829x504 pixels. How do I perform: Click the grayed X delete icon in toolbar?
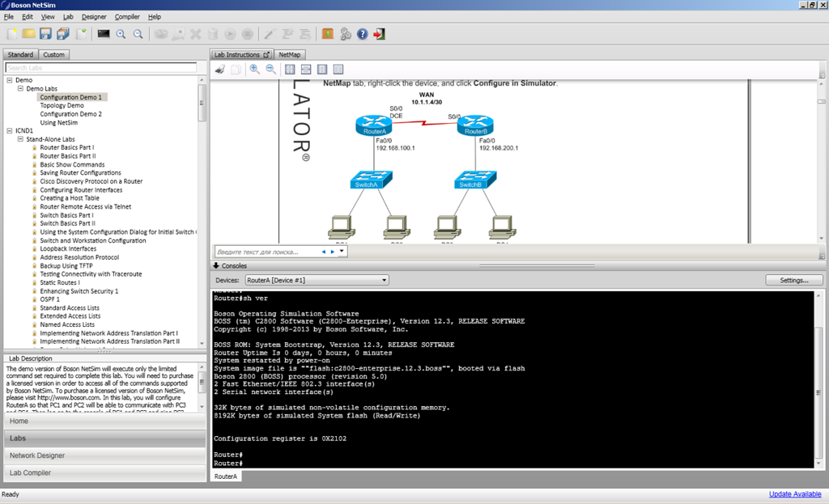point(196,34)
